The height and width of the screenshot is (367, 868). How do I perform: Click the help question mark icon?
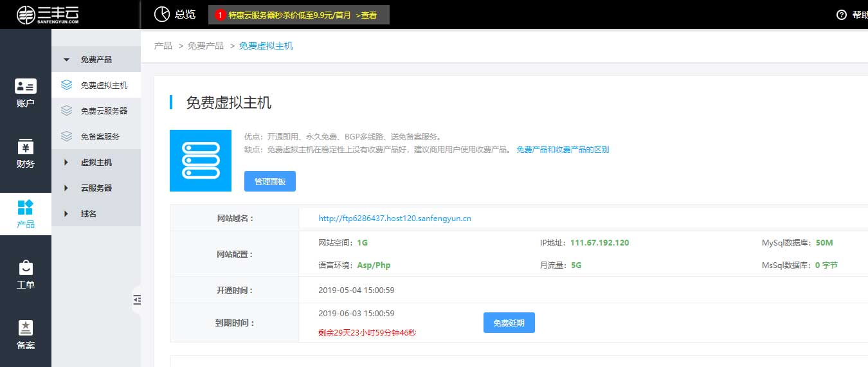tap(842, 15)
